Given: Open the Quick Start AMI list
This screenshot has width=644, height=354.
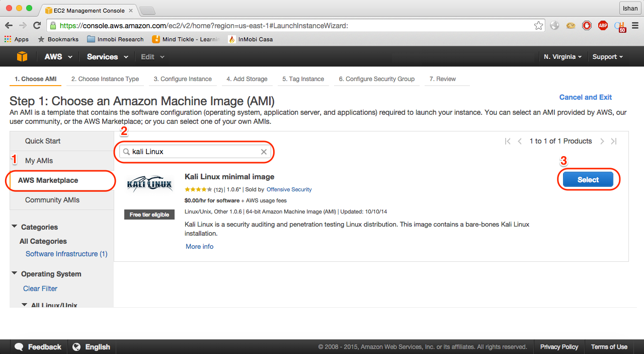Looking at the screenshot, I should pos(43,141).
